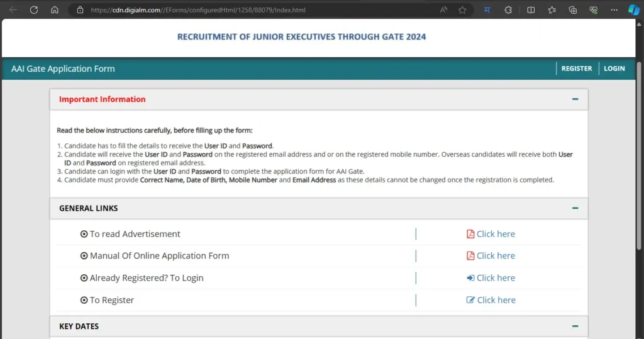Toggle split screen view icon
This screenshot has height=339, width=644.
pyautogui.click(x=531, y=10)
